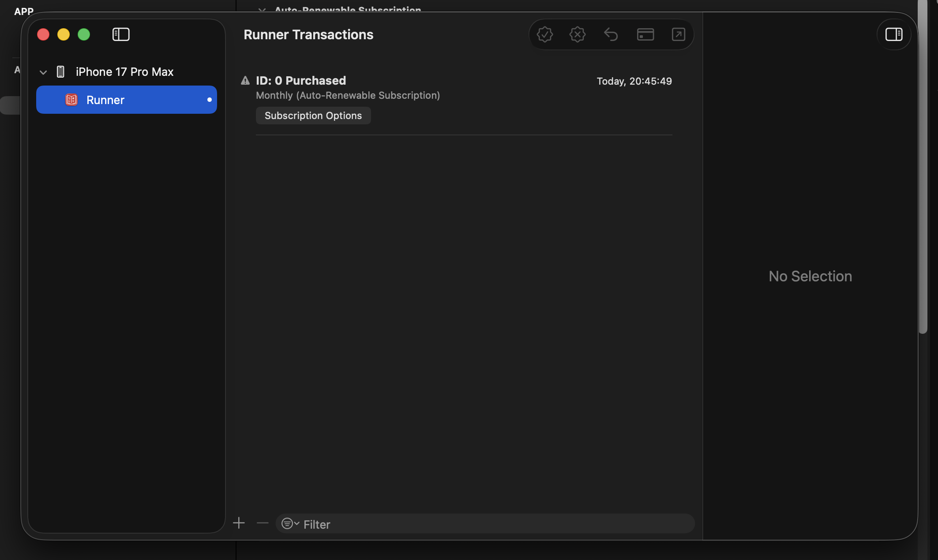Click the warning triangle beside ID: 0
Viewport: 938px width, 560px height.
pyautogui.click(x=245, y=81)
